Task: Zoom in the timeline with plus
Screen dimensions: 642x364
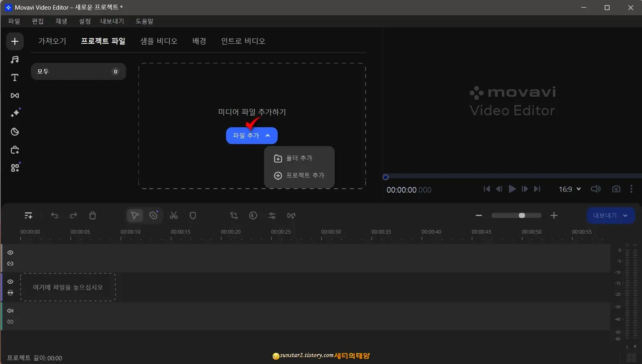Action: 554,216
